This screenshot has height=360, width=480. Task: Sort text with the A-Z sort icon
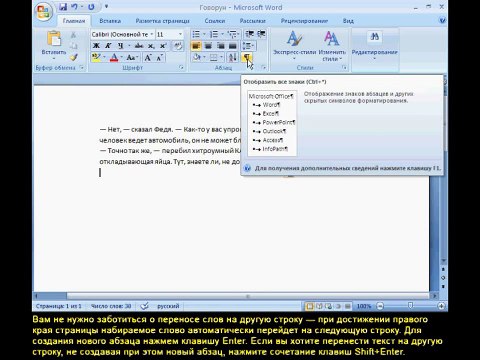tap(232, 57)
